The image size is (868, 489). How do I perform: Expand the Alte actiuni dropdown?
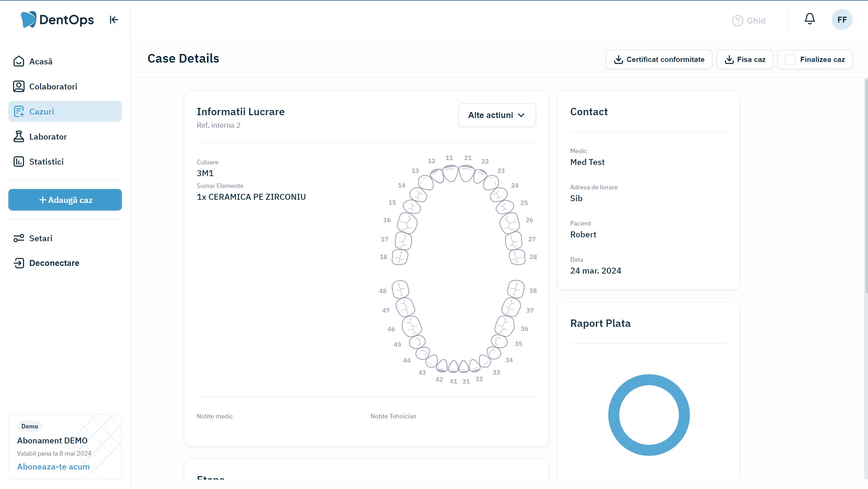pyautogui.click(x=497, y=115)
